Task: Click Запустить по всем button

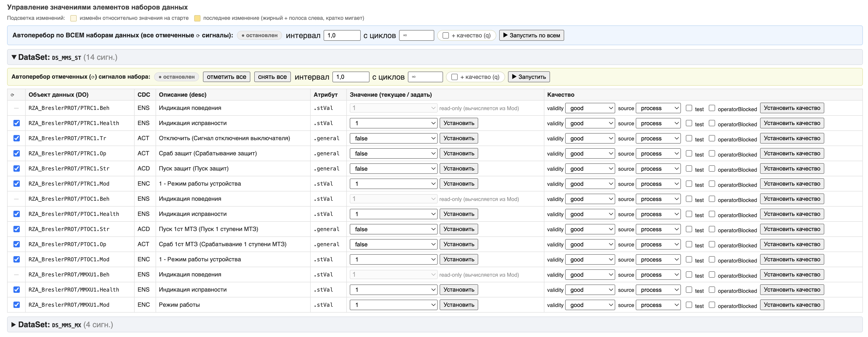Action: pyautogui.click(x=531, y=35)
